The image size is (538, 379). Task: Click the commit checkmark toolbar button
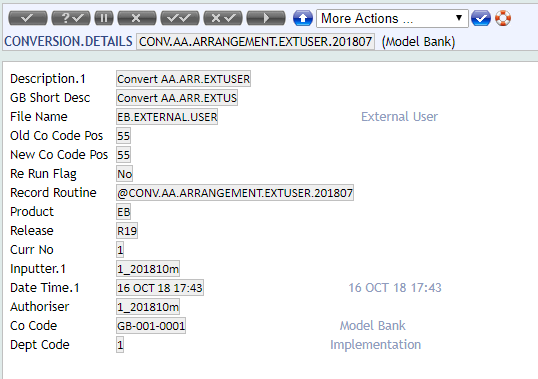coord(28,18)
